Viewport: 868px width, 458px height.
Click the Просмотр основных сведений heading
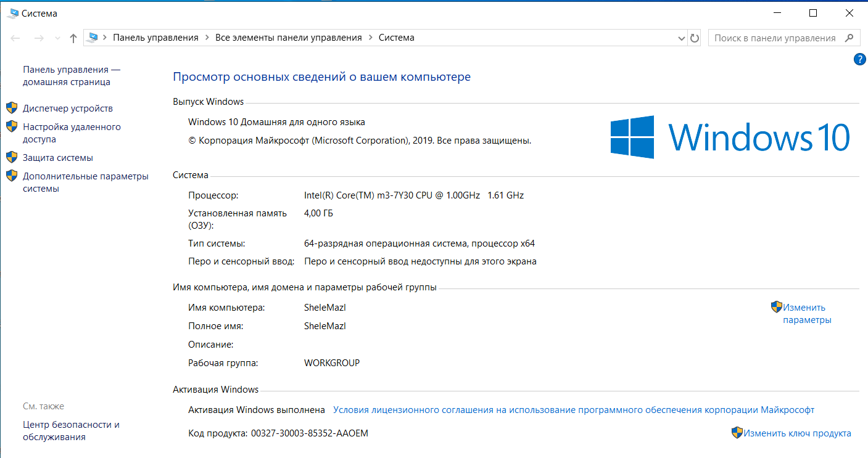point(321,77)
